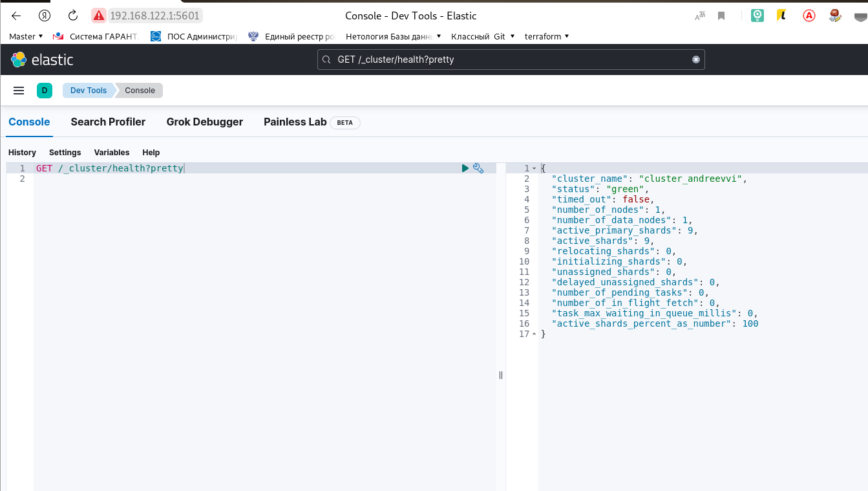Open the Variables menu
The image size is (868, 491).
click(x=111, y=152)
